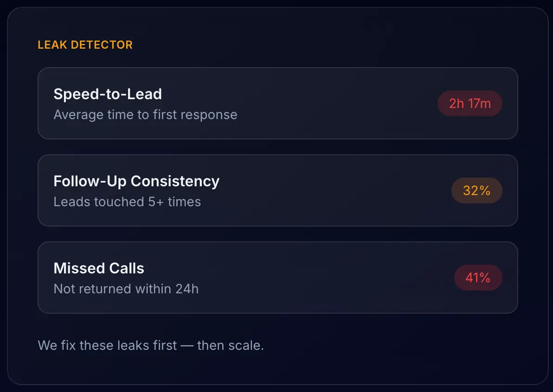Select the "Leads touched 5+ times" description
Viewport: 553px width, 392px height.
[x=127, y=202]
